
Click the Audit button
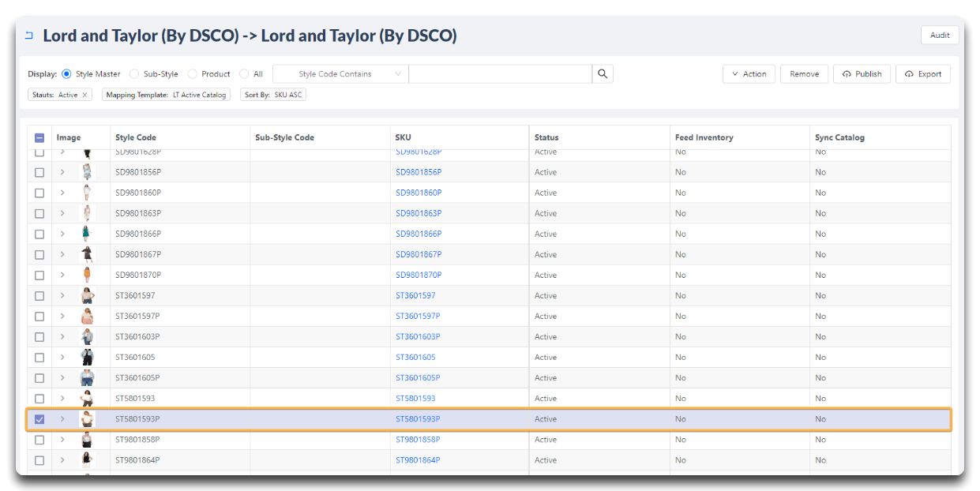click(x=940, y=35)
